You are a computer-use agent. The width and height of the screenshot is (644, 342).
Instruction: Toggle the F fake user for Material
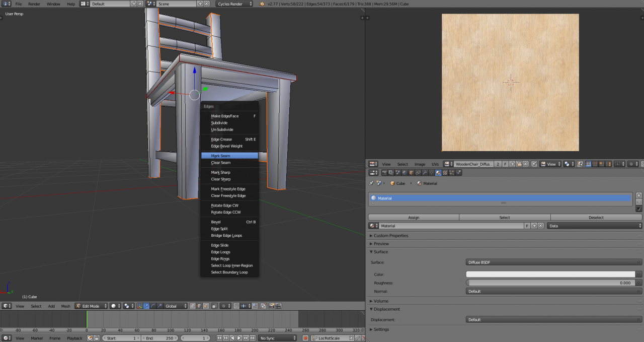pos(527,226)
